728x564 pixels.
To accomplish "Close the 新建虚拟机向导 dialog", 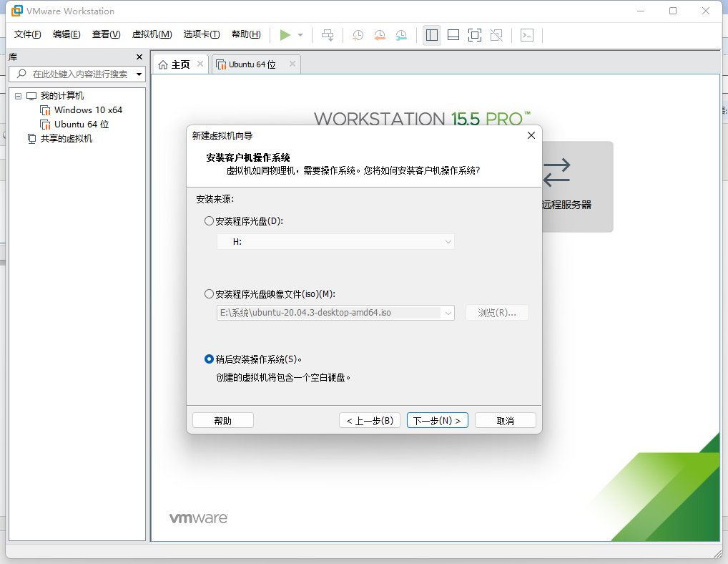I will [x=531, y=135].
